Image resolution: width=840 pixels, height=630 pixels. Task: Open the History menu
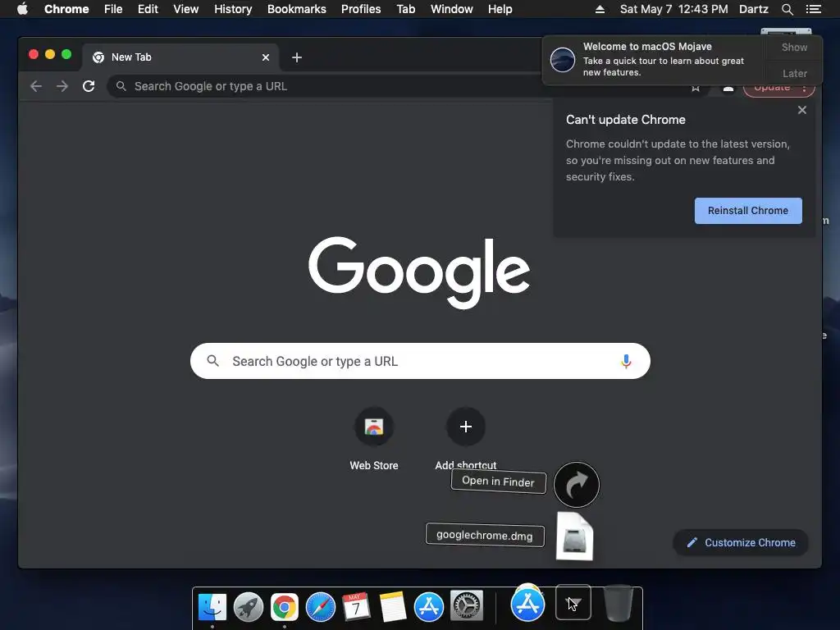coord(233,9)
